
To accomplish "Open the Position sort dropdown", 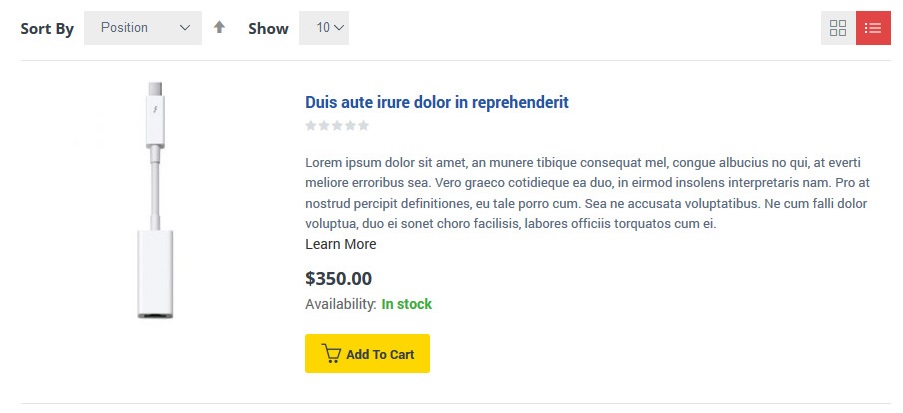I will 142,28.
